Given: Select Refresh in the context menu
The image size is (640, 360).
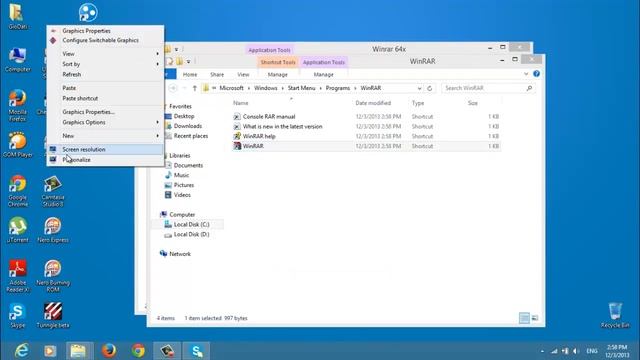Looking at the screenshot, I should [x=105, y=74].
